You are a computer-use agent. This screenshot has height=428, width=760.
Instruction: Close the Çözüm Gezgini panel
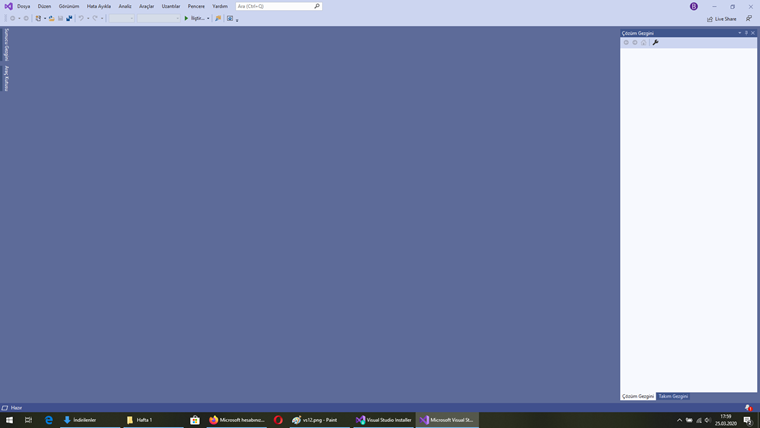click(x=753, y=33)
